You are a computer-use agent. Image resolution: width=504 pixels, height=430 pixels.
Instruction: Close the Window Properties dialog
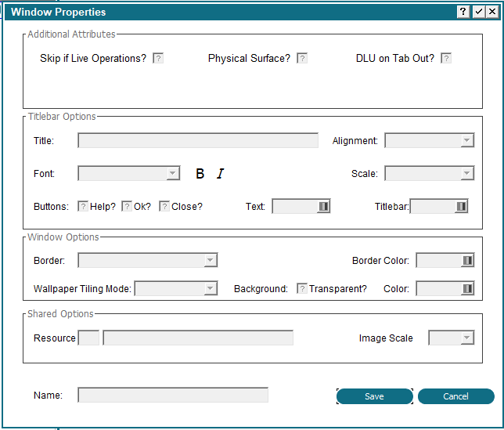point(492,12)
